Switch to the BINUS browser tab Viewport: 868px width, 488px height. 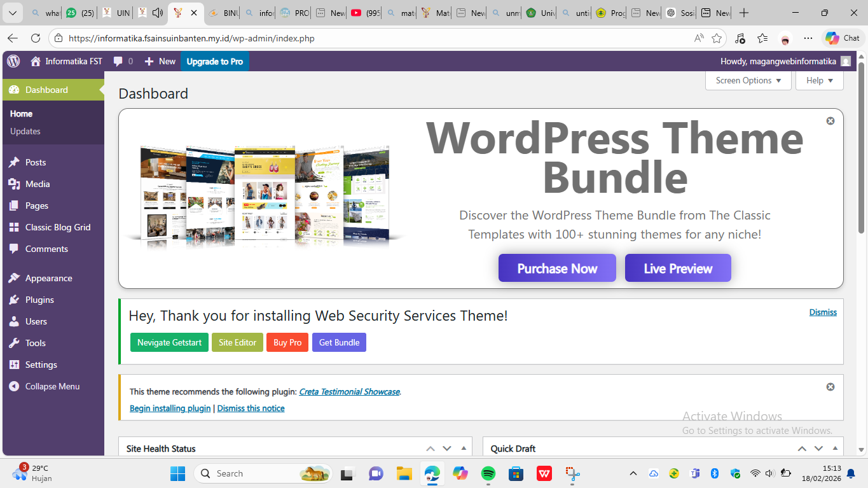point(223,13)
